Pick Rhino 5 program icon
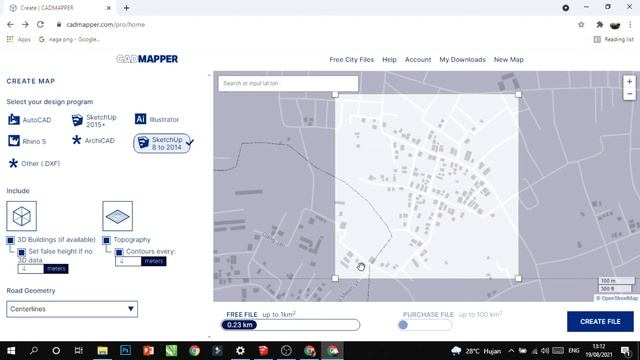 coord(13,141)
